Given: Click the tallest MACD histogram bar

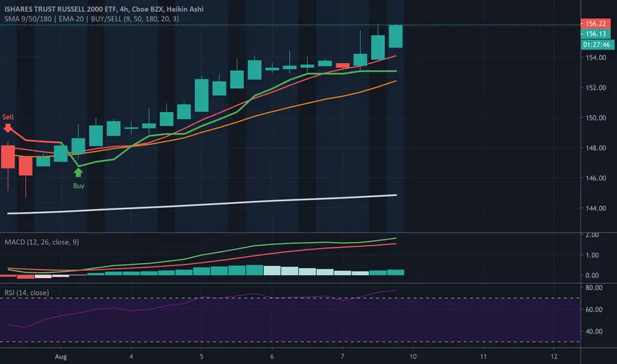Looking at the screenshot, I should click(x=255, y=270).
